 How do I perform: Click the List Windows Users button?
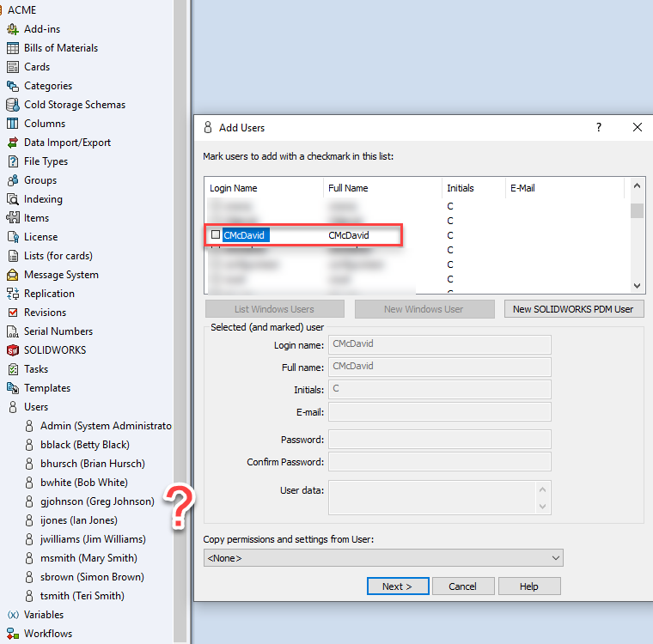tap(275, 309)
